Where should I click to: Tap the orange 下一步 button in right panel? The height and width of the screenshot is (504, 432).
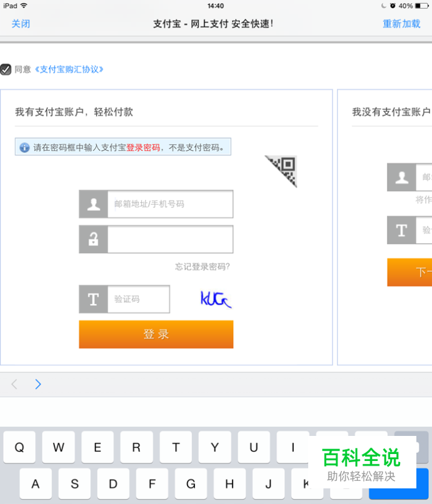409,272
